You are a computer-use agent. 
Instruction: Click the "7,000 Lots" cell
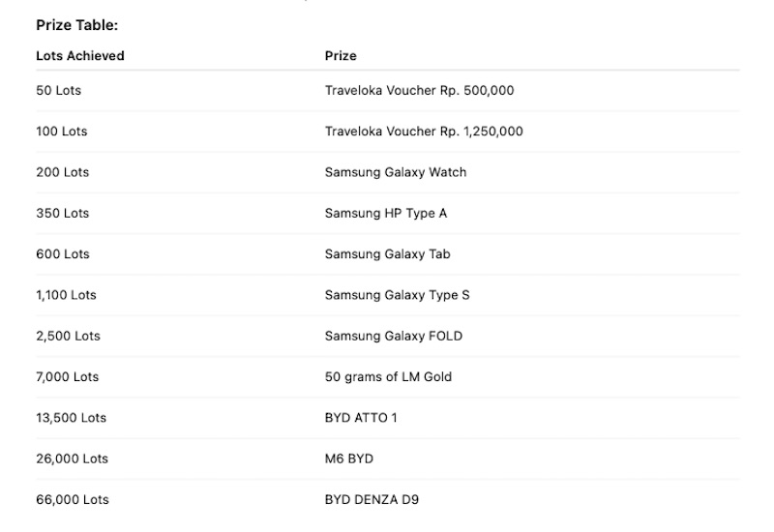click(x=68, y=376)
